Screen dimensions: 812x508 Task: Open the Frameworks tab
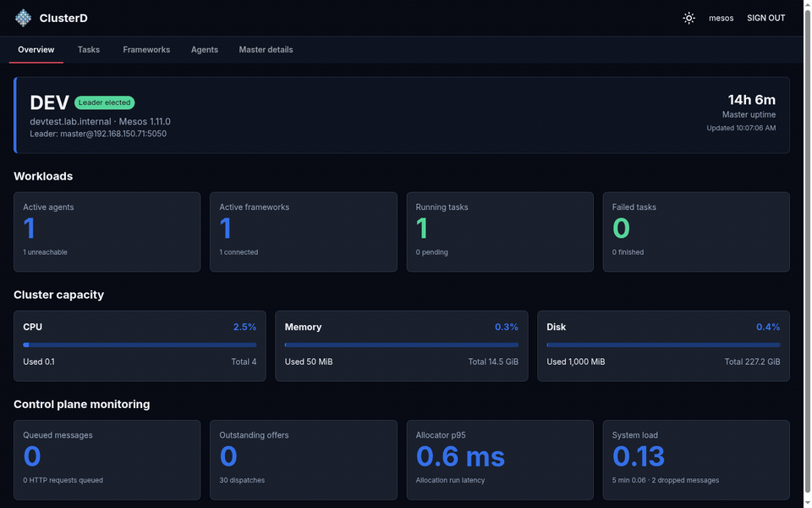click(x=146, y=50)
